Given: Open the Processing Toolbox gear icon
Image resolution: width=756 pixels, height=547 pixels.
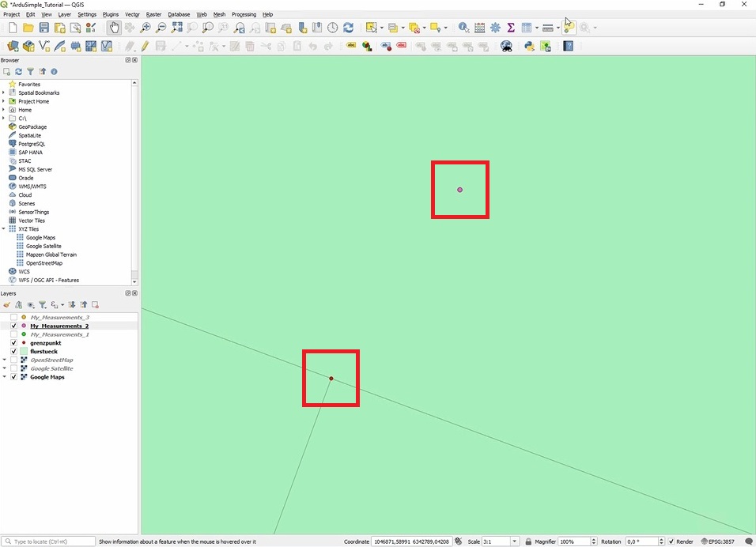Looking at the screenshot, I should pyautogui.click(x=495, y=28).
